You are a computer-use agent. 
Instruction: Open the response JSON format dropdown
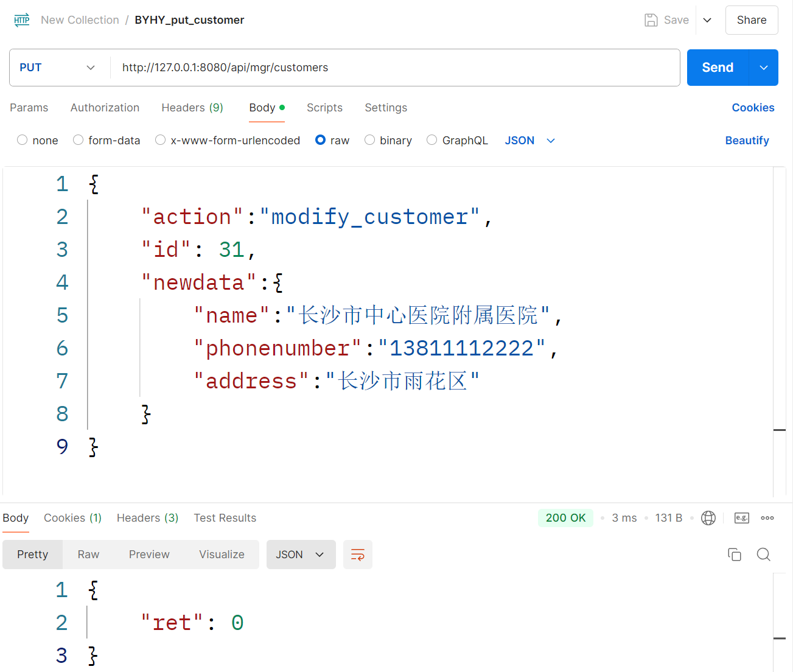[301, 555]
